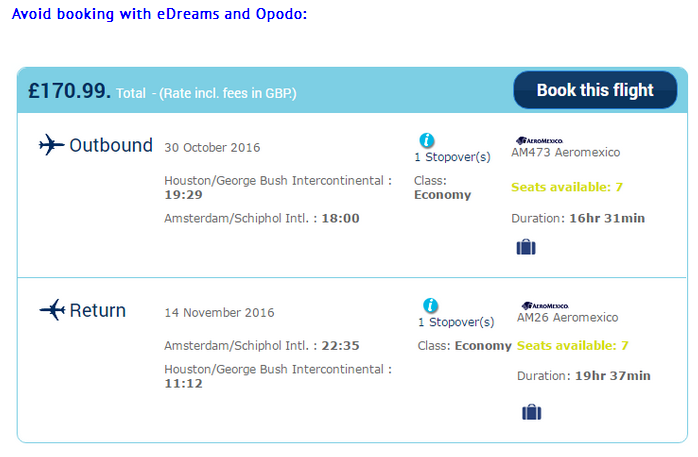Click the 14 November 2016 return date
698x457 pixels.
[217, 312]
